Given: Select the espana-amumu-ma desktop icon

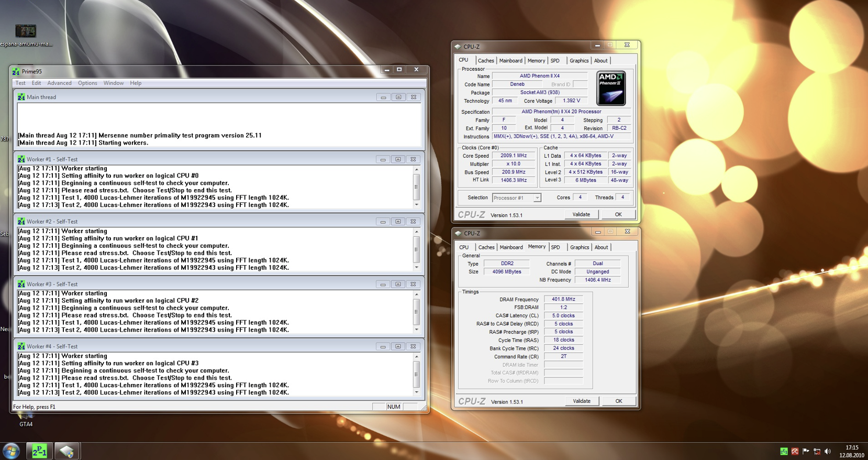Looking at the screenshot, I should pyautogui.click(x=26, y=35).
